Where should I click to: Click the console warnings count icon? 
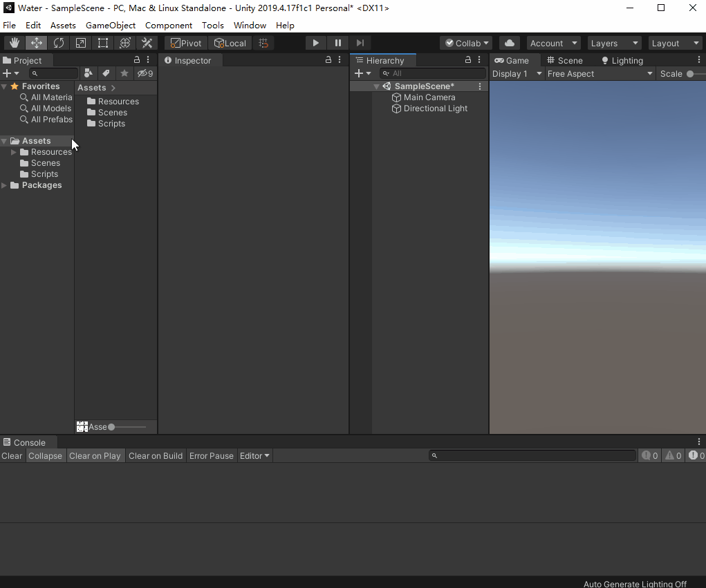click(x=673, y=456)
